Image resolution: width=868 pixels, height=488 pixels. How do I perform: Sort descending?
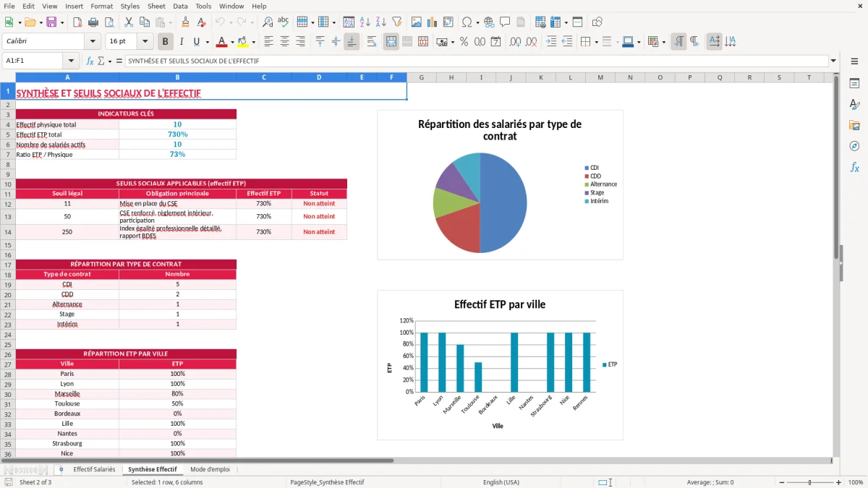pyautogui.click(x=381, y=22)
